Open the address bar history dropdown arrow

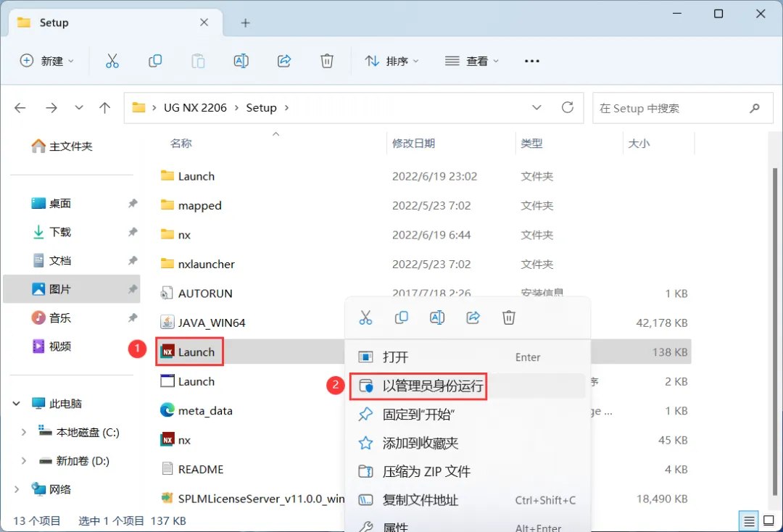[x=536, y=107]
